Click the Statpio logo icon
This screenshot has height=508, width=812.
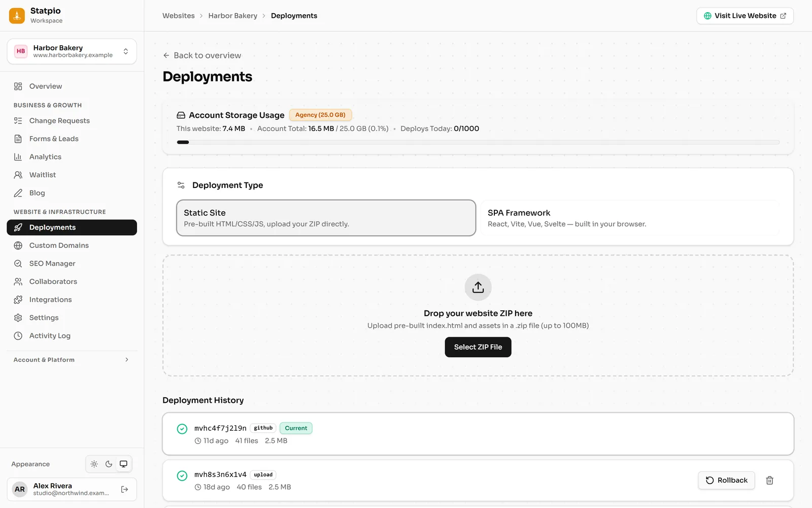click(17, 16)
